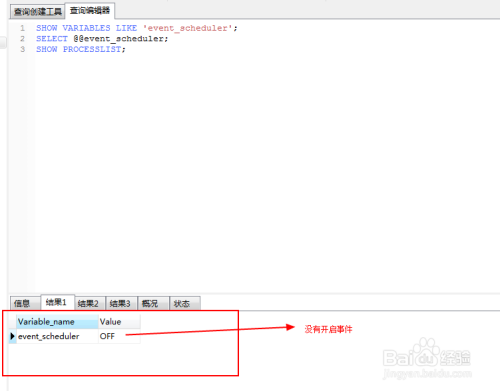Select the event_scheduler cell
Viewport: 500px width, 391px height.
pyautogui.click(x=57, y=336)
